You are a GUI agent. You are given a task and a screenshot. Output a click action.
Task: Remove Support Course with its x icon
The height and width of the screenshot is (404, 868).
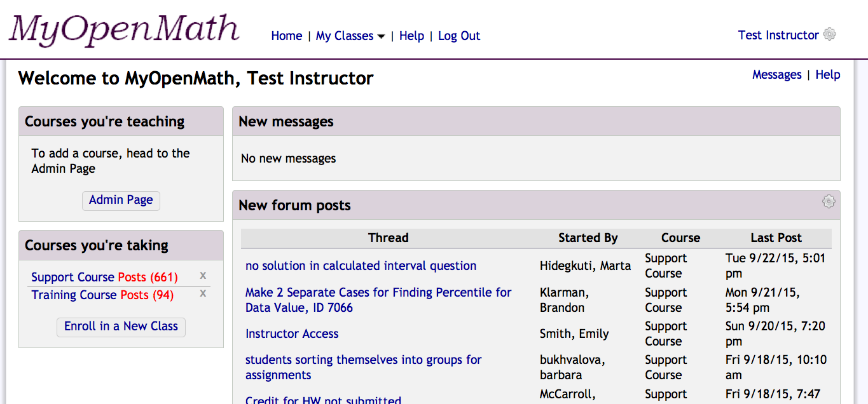(x=203, y=276)
